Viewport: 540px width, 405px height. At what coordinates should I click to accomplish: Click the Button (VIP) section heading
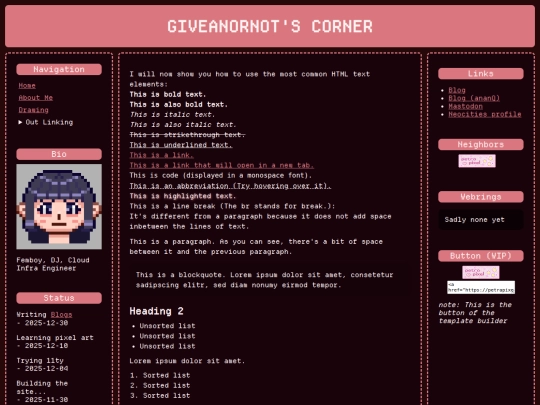click(x=481, y=256)
